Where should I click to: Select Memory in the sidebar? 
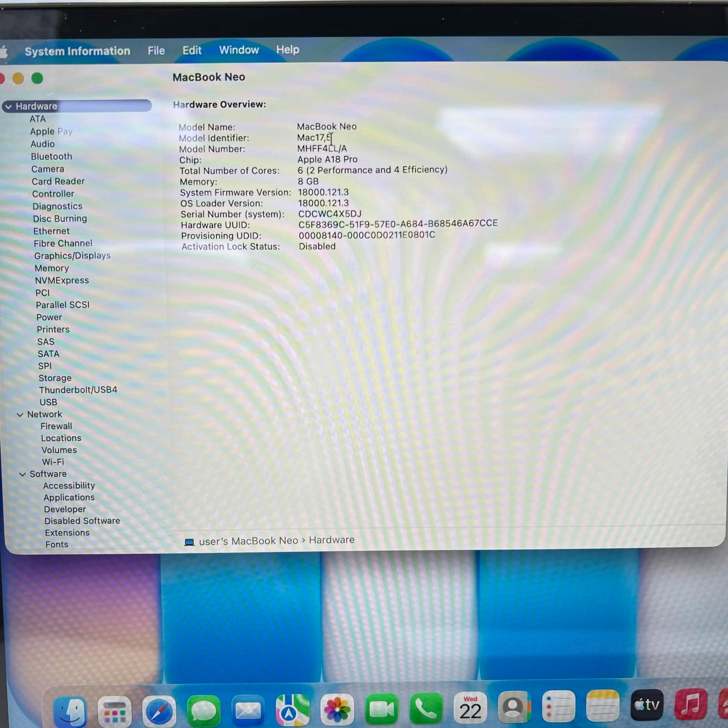click(52, 269)
